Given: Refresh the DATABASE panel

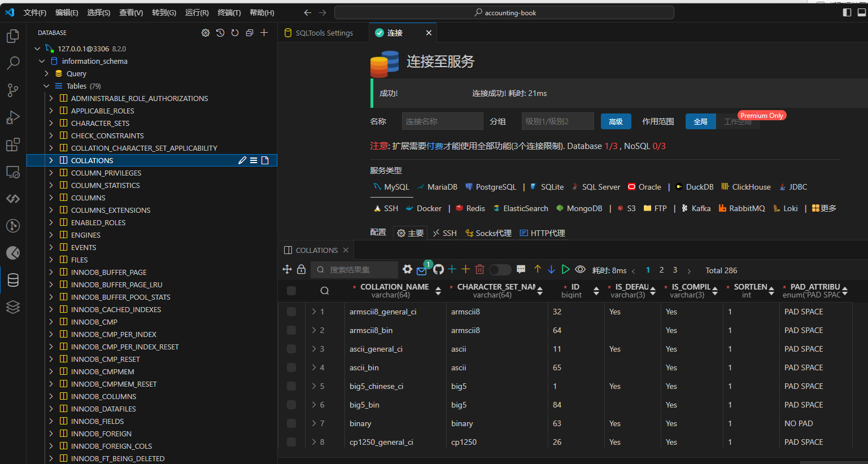Looking at the screenshot, I should pos(235,33).
